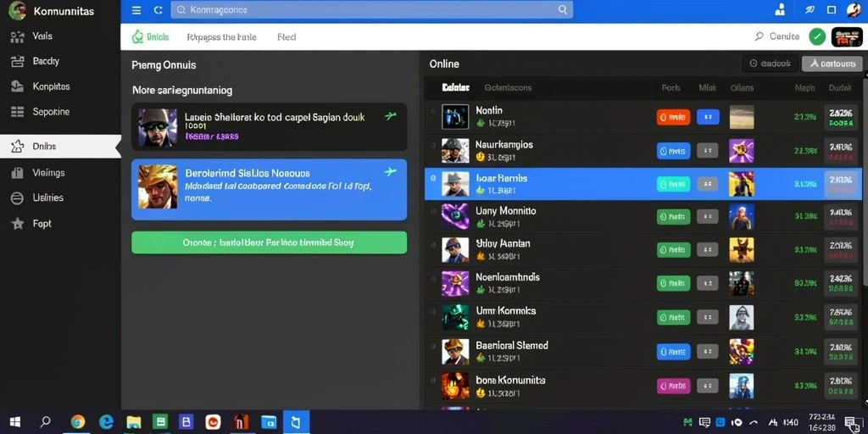Expand the dots menu for Umr Konmks
This screenshot has height=434, width=868.
708,317
